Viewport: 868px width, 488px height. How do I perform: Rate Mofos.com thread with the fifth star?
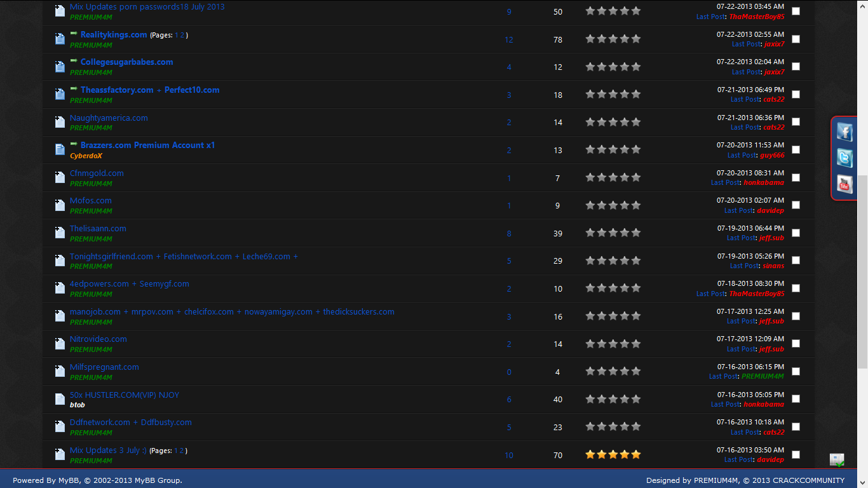tap(636, 205)
